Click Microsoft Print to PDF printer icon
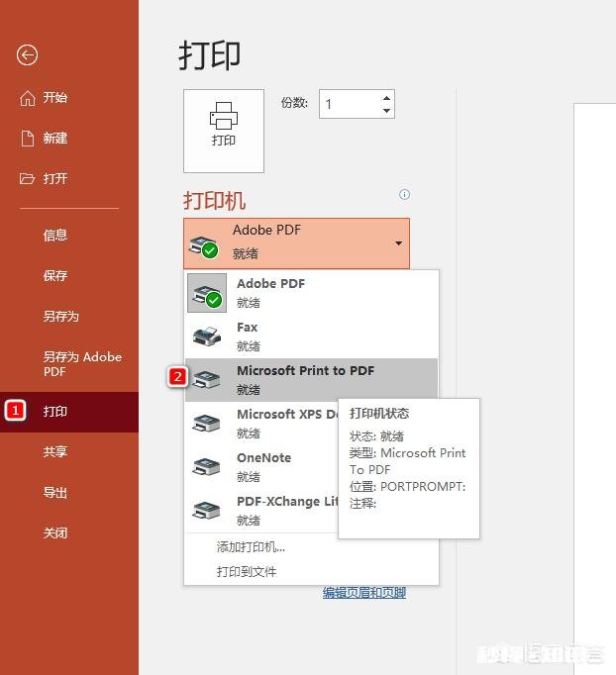 [x=207, y=380]
